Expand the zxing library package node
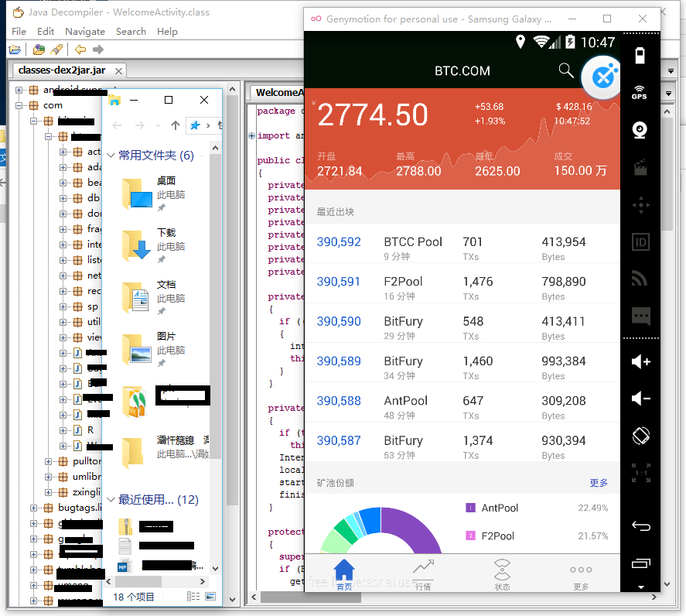686x616 pixels. click(49, 492)
